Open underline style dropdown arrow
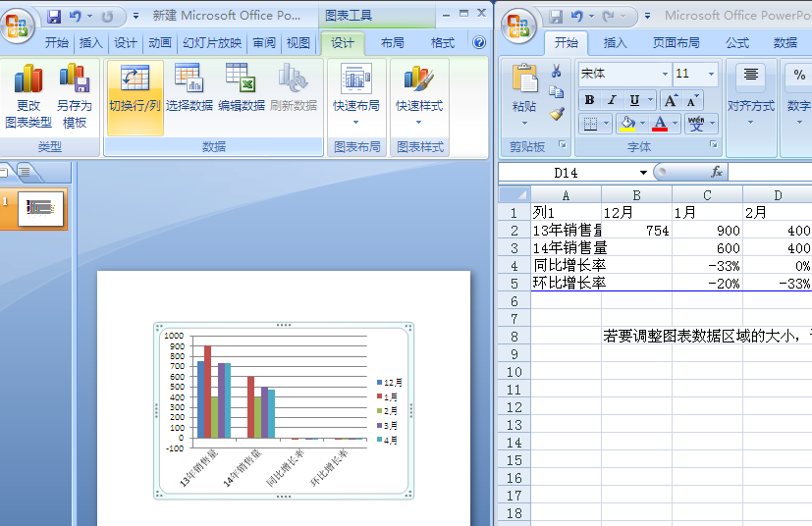Viewport: 812px width, 526px height. [650, 100]
